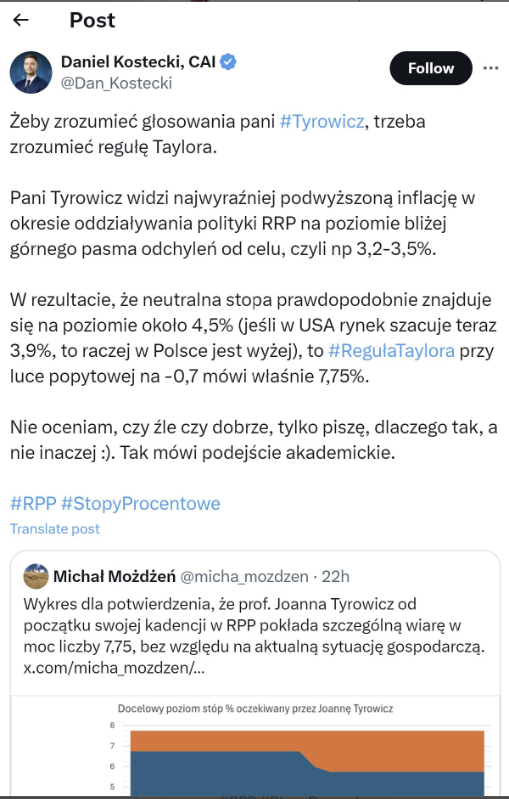The height and width of the screenshot is (799, 509).
Task: Open Michał Możdżeń's avatar in quoted post
Action: click(x=36, y=576)
